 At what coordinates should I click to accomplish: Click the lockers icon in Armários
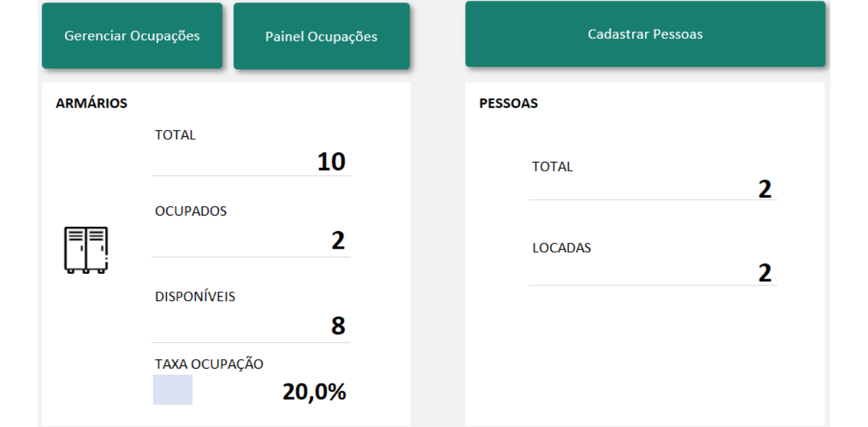[x=86, y=250]
